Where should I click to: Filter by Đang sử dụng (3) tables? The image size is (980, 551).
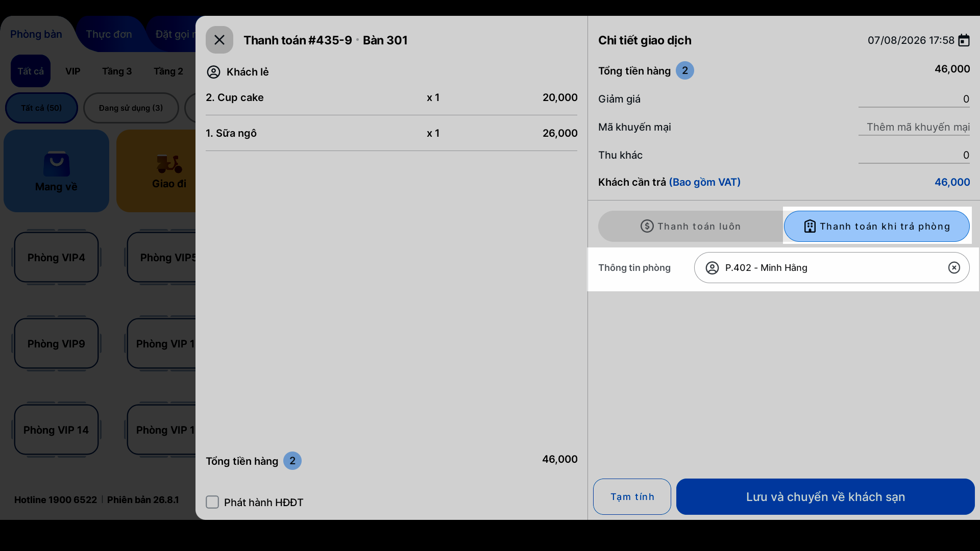(131, 108)
